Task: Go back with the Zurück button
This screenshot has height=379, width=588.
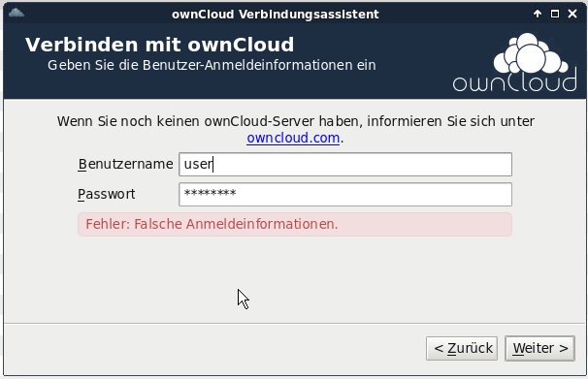Action: (462, 348)
